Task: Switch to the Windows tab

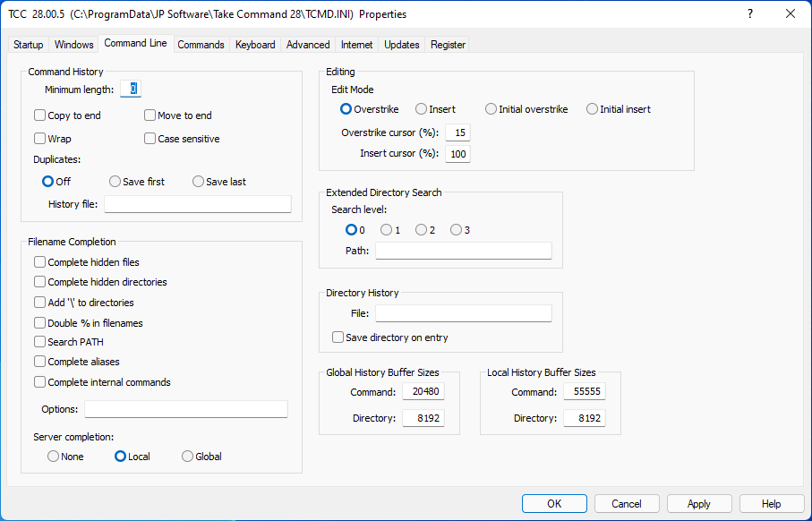Action: pos(73,45)
